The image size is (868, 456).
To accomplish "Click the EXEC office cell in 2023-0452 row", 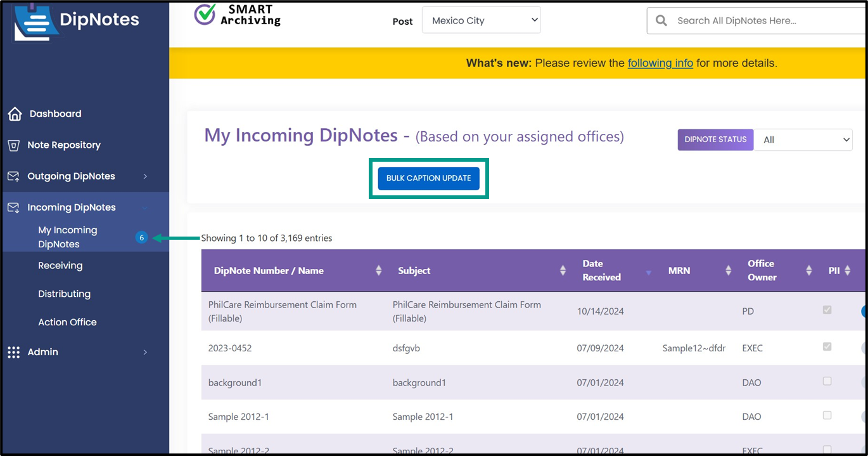I will (x=752, y=348).
